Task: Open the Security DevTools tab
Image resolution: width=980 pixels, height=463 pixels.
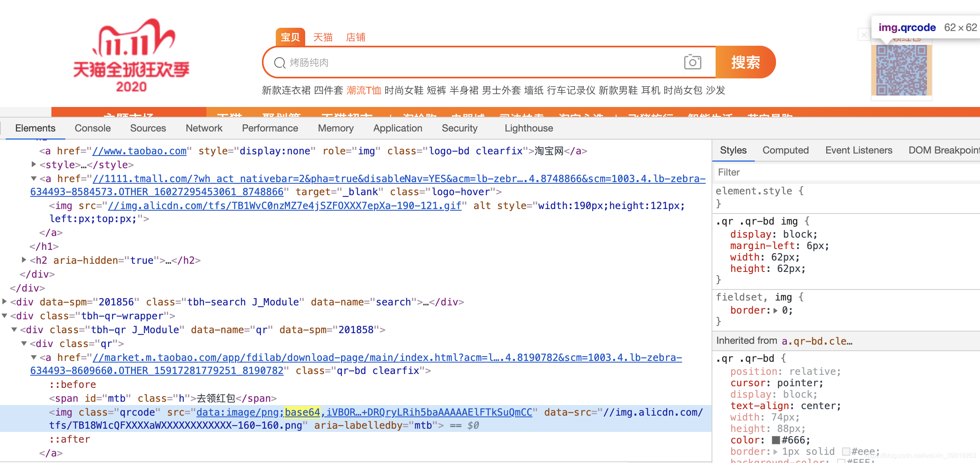Action: coord(459,128)
